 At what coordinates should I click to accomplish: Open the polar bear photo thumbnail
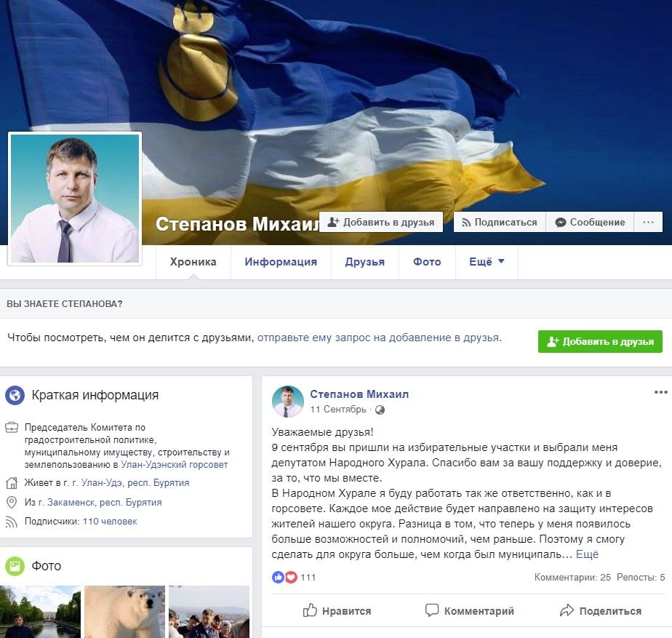124,612
